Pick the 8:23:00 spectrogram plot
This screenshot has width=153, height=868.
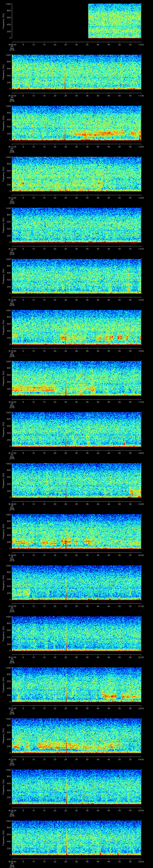click(x=76, y=736)
